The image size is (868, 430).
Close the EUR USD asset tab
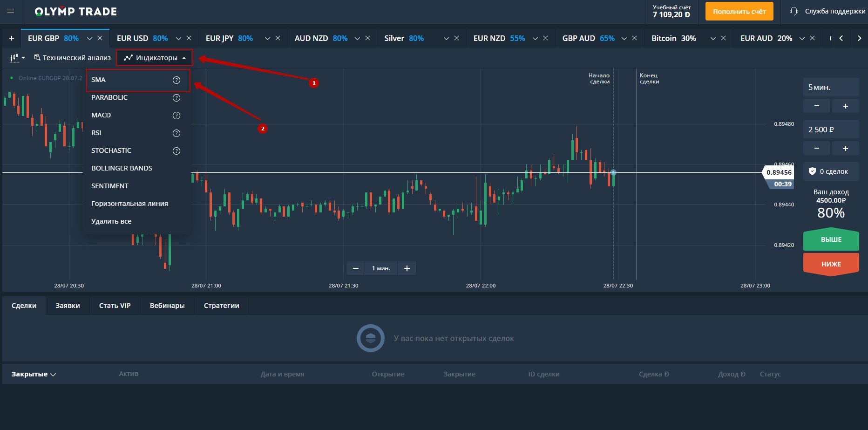coord(189,38)
